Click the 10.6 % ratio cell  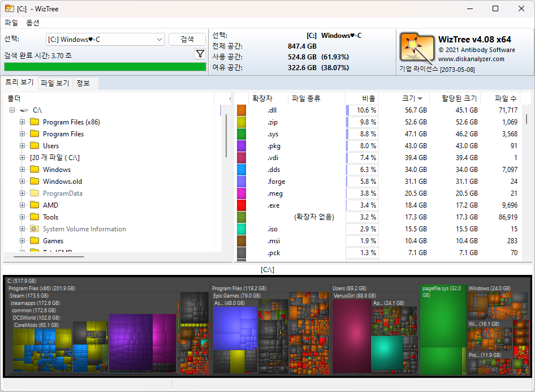click(362, 110)
